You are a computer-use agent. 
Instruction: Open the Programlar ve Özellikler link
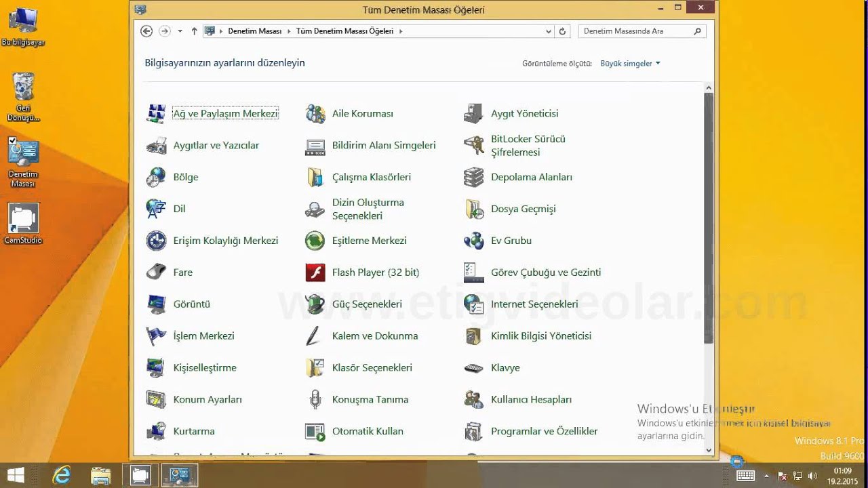tap(545, 431)
